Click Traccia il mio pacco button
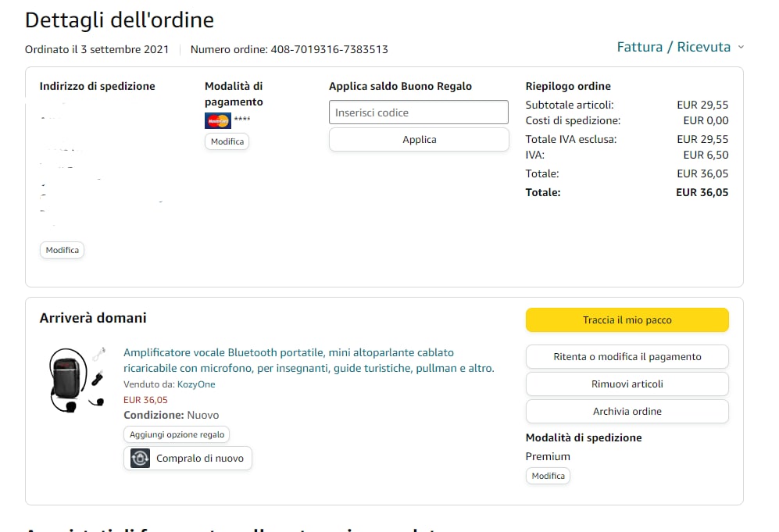The height and width of the screenshot is (532, 779). [x=627, y=320]
